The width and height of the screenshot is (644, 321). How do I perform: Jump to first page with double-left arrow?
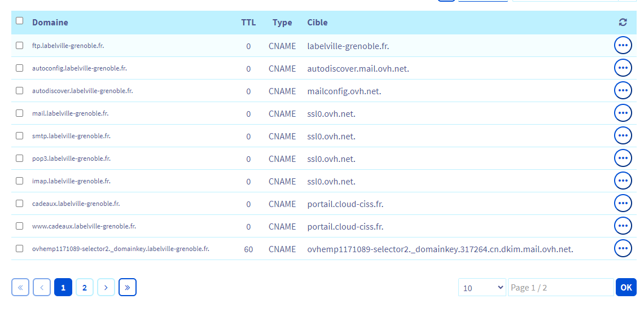click(20, 287)
